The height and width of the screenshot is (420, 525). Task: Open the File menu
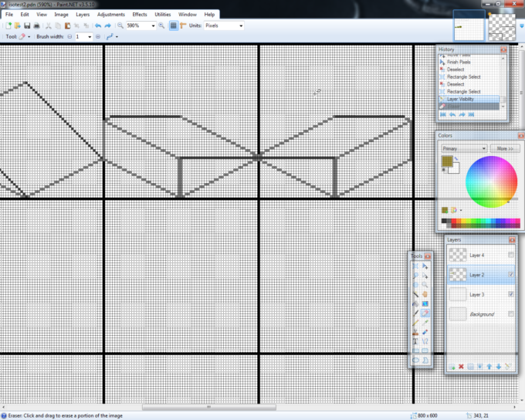(9, 15)
